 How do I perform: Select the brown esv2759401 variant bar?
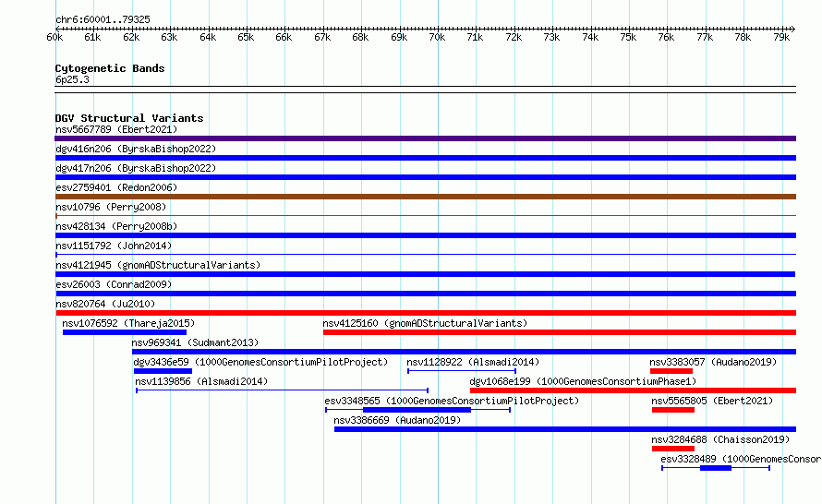425,197
